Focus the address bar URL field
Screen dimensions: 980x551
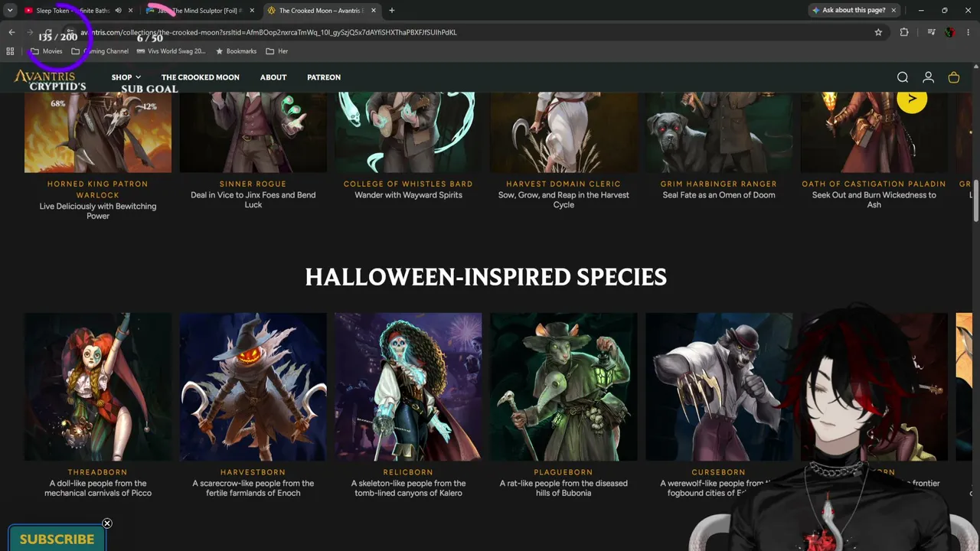(x=475, y=32)
